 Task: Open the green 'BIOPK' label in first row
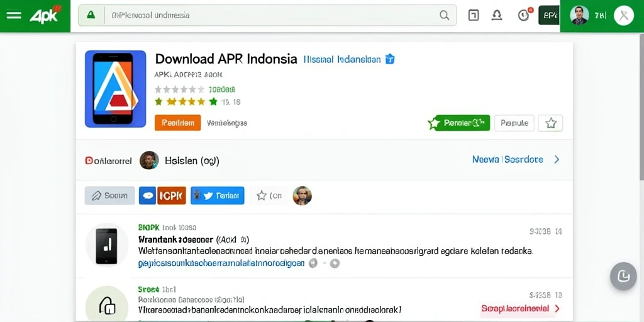[148, 227]
